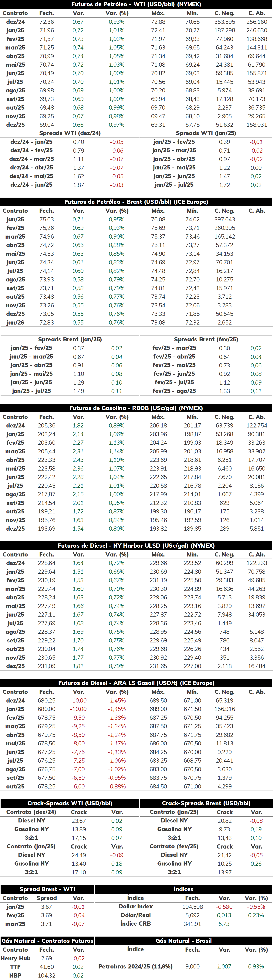Click the RBOB gasoline futures header
Viewport: 273px width, 980px height.
(136, 408)
